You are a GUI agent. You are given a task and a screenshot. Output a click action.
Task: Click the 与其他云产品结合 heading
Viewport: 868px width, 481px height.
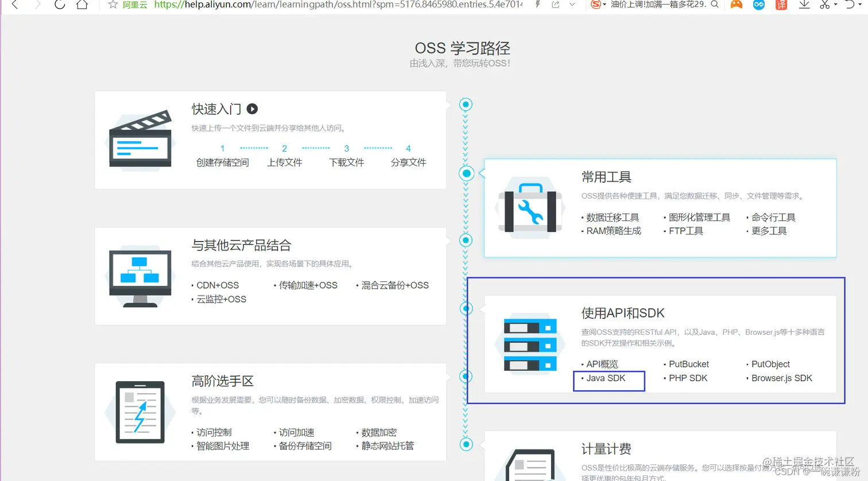[x=241, y=245]
